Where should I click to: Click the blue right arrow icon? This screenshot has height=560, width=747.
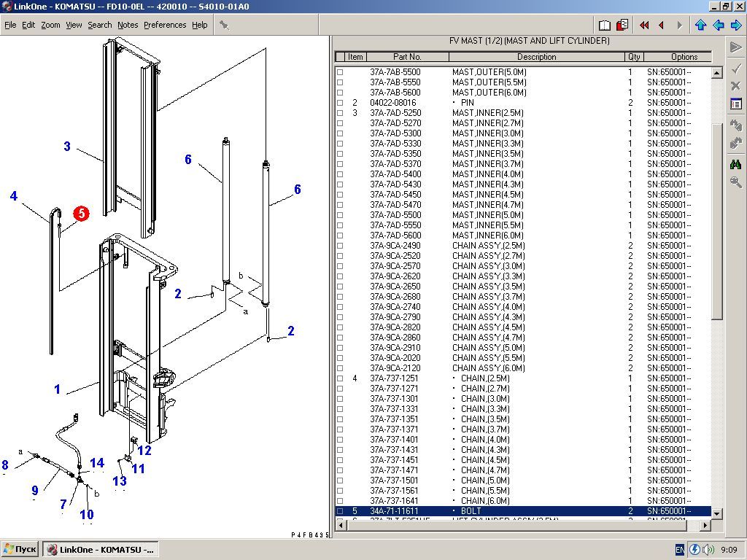point(737,25)
